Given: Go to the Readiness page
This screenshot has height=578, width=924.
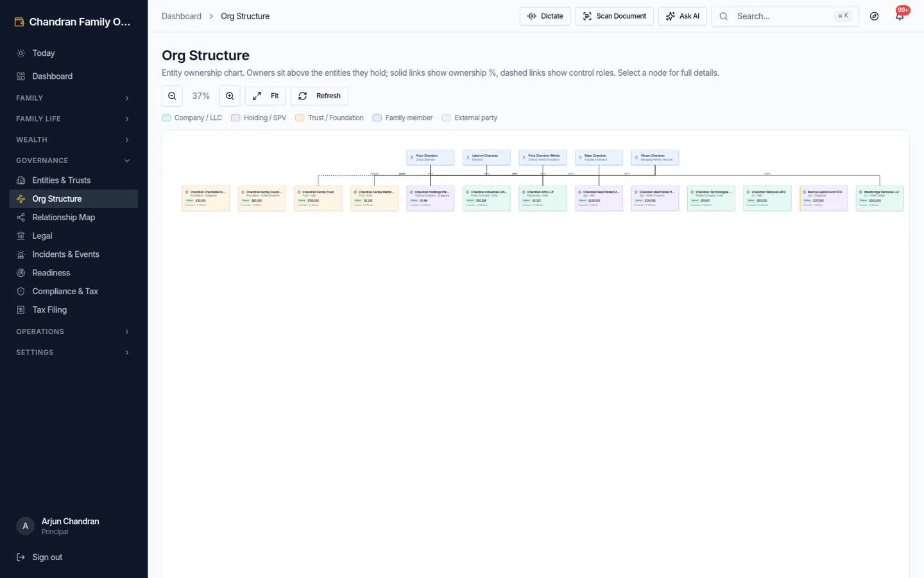Looking at the screenshot, I should pyautogui.click(x=74, y=273).
